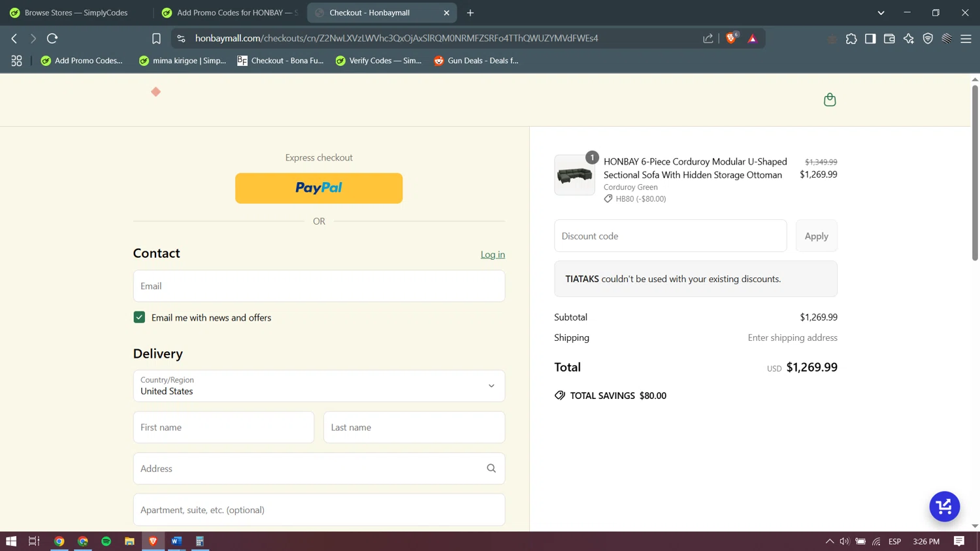Switch to Browse Stores — SimplyCodes tab
980x551 pixels.
pos(76,12)
